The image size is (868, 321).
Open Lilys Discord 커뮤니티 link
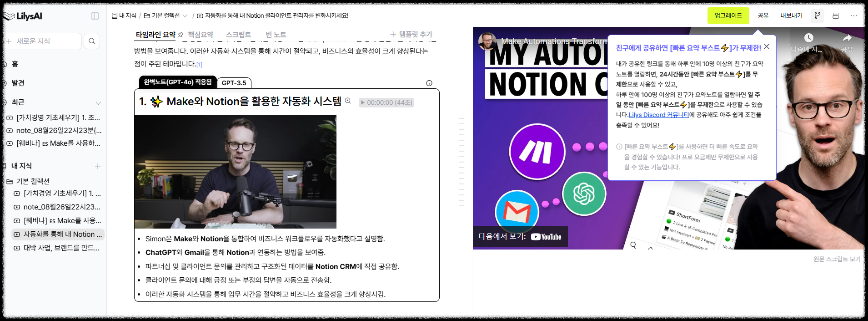659,115
